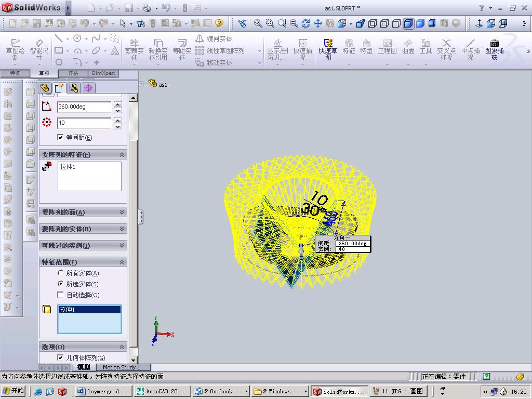Click the 快速草图 RapidSketch icon
Screen dimensions: 532x399
point(328,49)
